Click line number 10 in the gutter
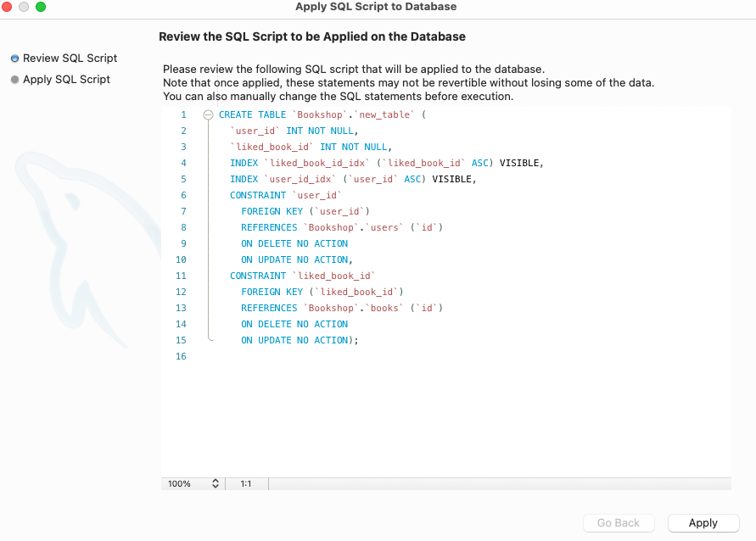 point(181,259)
